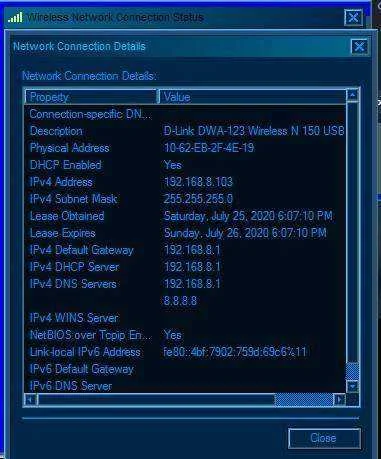
Task: Select the IPv4 Default Gateway property
Action: [x=82, y=250]
